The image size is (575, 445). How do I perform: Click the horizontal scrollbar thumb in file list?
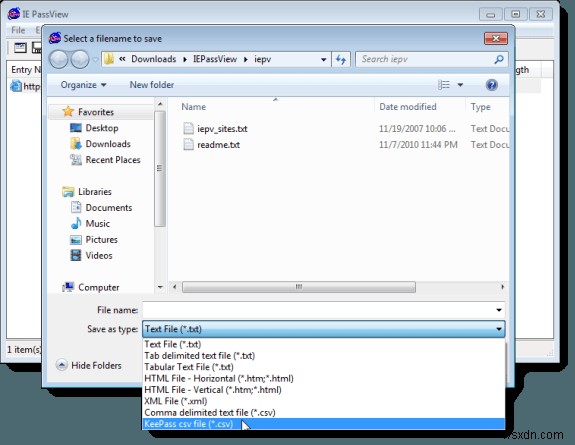(299, 287)
